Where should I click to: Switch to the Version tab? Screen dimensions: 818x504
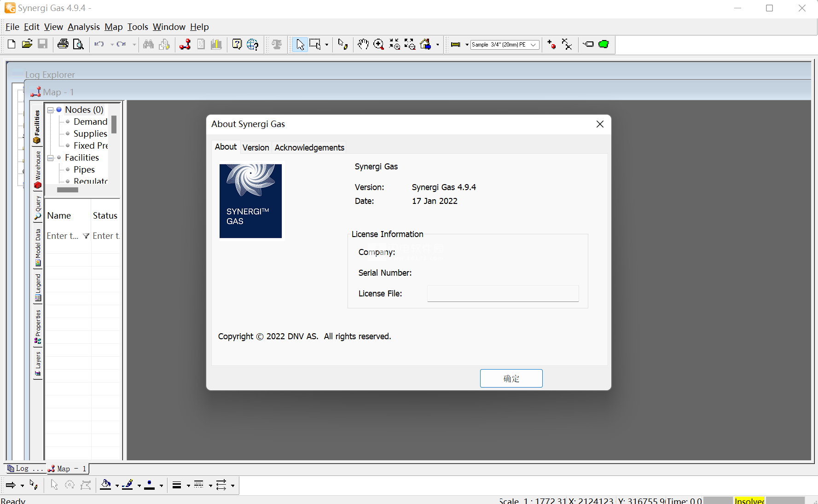255,147
